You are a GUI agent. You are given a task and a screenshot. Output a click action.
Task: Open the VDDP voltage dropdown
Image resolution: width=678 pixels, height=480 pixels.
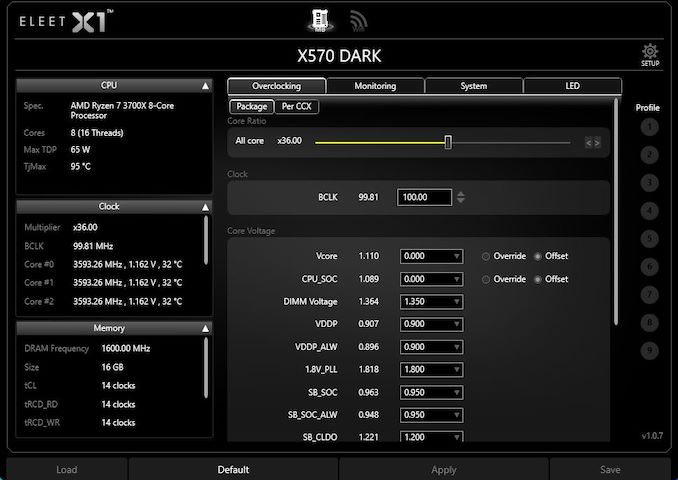432,324
